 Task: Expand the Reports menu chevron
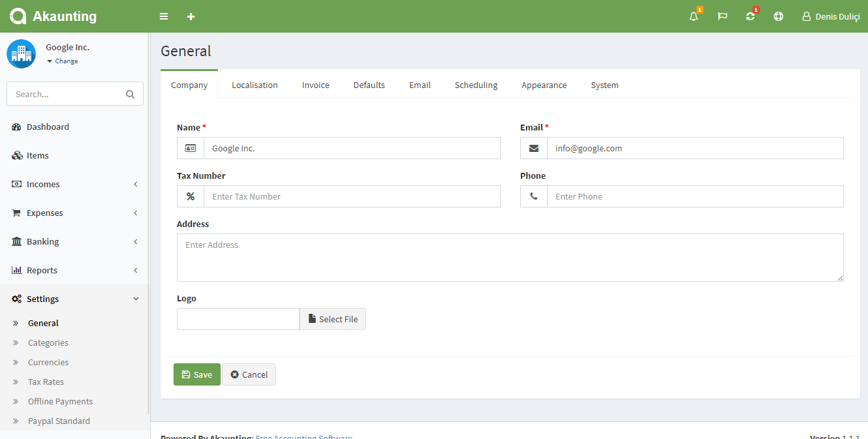[x=136, y=270]
